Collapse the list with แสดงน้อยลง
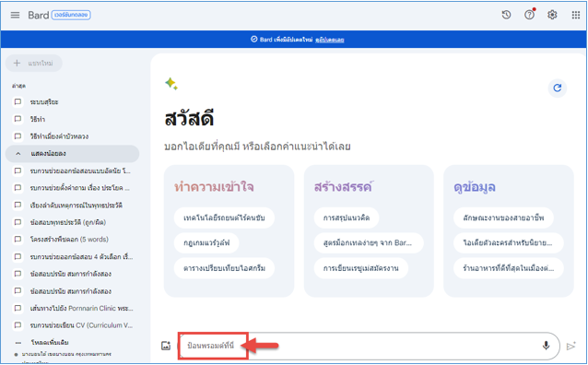 point(72,153)
